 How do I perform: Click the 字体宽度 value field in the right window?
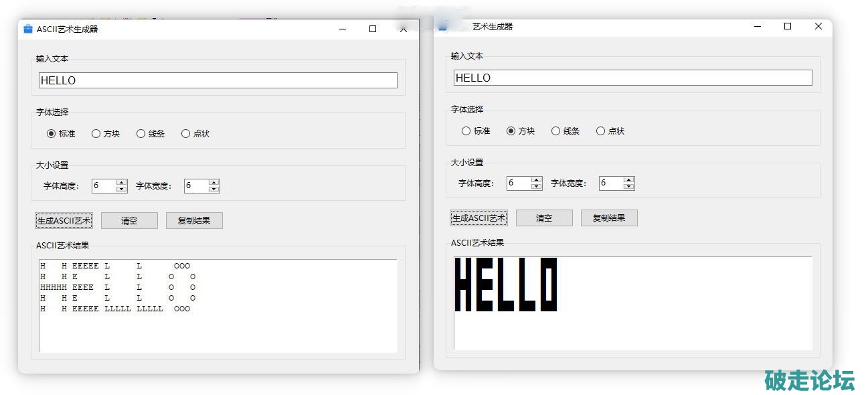click(610, 183)
